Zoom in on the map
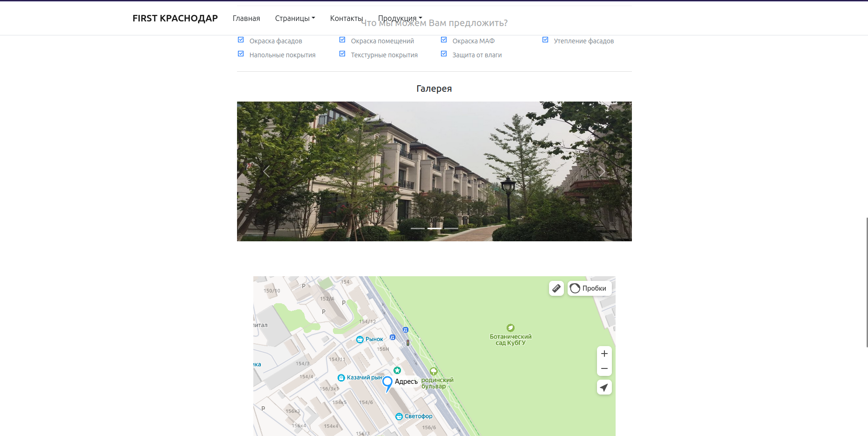 coord(604,354)
